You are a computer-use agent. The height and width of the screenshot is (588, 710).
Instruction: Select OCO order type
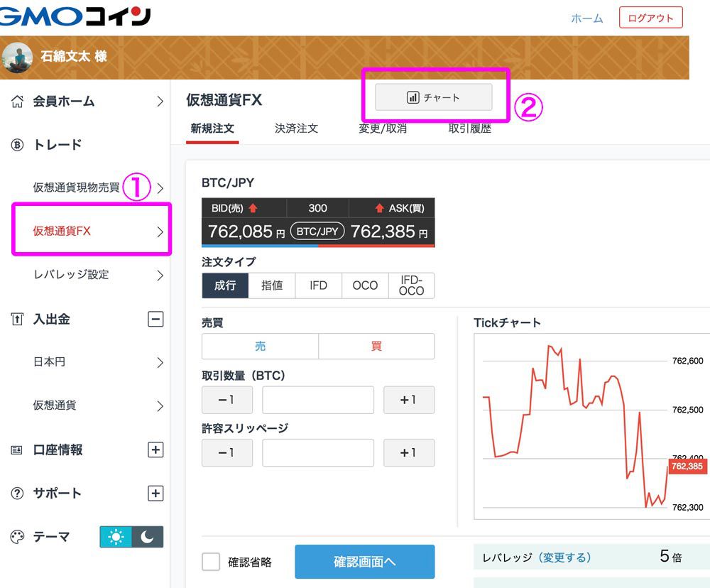tap(365, 285)
